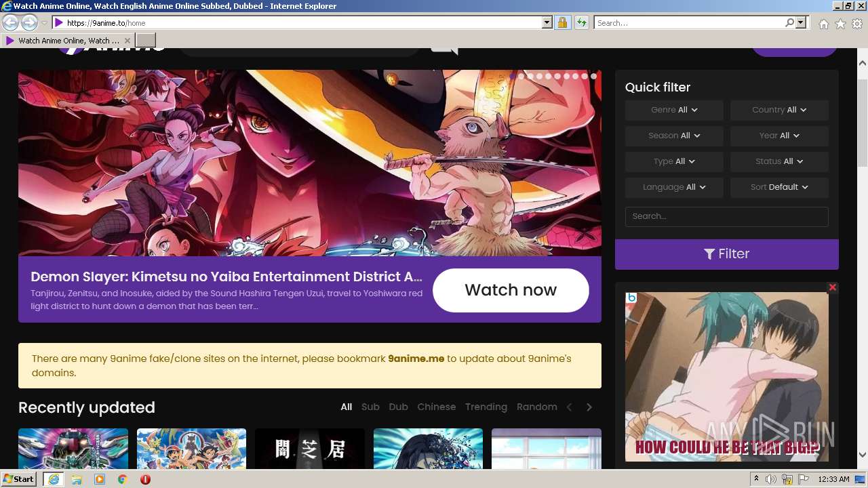The height and width of the screenshot is (488, 868).
Task: Click the ad info badge on the banner ad
Action: 631,297
